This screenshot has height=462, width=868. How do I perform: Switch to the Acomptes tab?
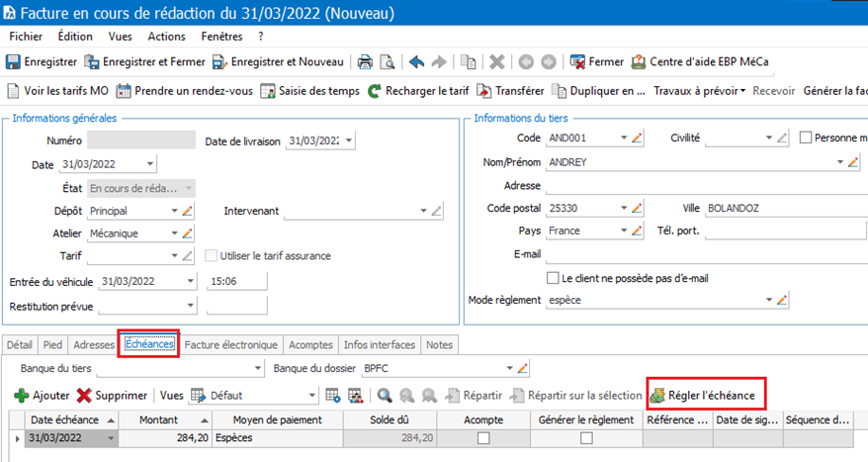click(310, 345)
